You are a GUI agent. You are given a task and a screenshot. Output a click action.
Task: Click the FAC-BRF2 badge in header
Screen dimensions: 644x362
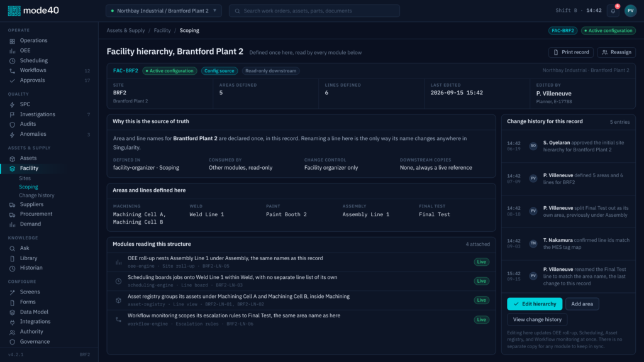click(x=563, y=30)
